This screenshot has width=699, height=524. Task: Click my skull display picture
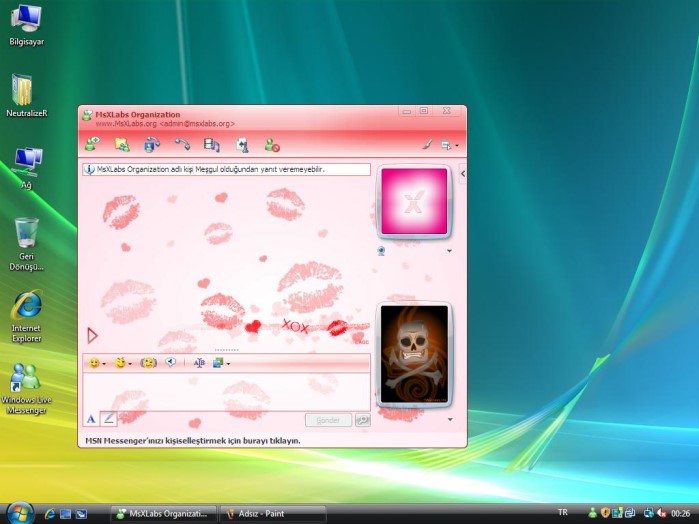414,354
